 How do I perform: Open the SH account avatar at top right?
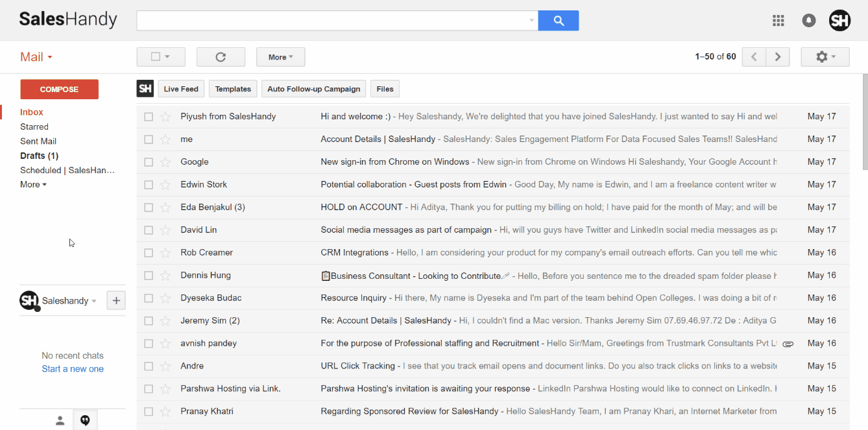840,20
